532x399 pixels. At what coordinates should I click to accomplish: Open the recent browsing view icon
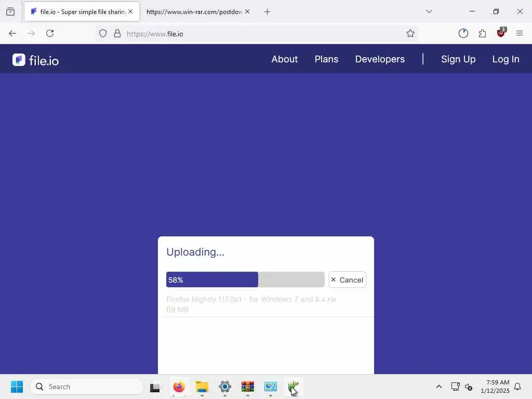(10, 11)
